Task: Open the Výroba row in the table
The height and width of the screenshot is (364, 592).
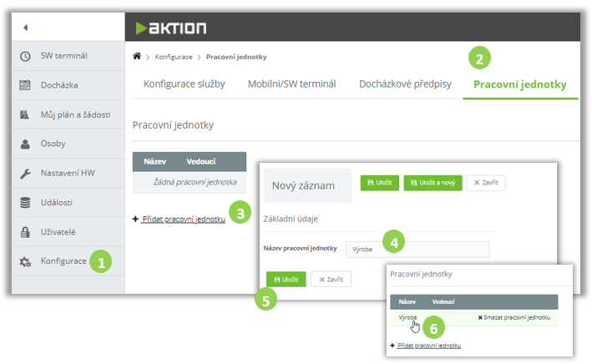Action: pos(407,318)
